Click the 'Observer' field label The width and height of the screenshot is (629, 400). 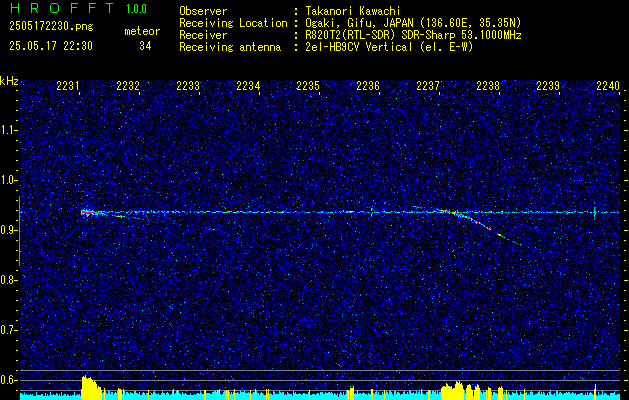click(x=203, y=11)
